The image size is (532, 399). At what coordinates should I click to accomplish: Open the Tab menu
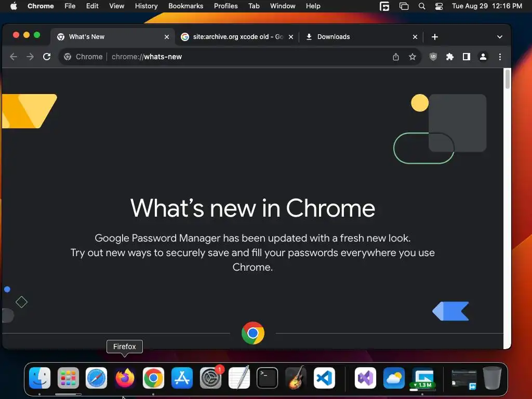pyautogui.click(x=254, y=6)
